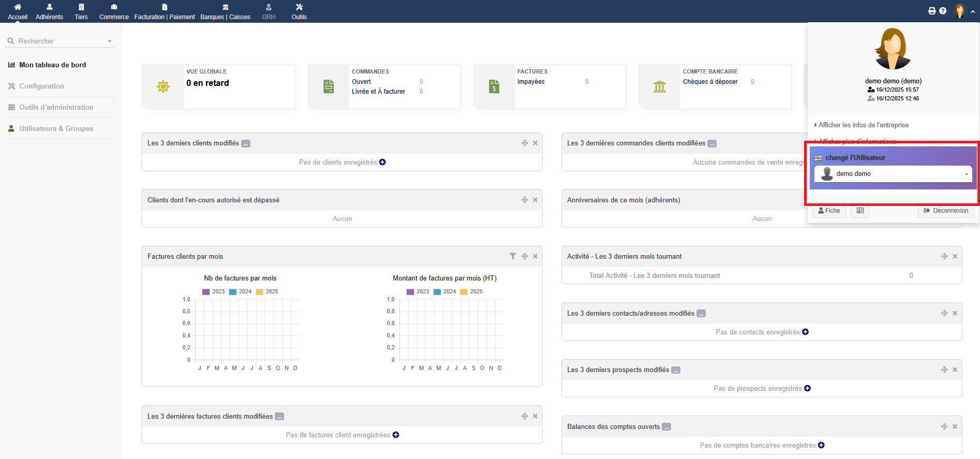The image size is (980, 459).
Task: Close the Factures clients par mois box
Action: coord(535,256)
